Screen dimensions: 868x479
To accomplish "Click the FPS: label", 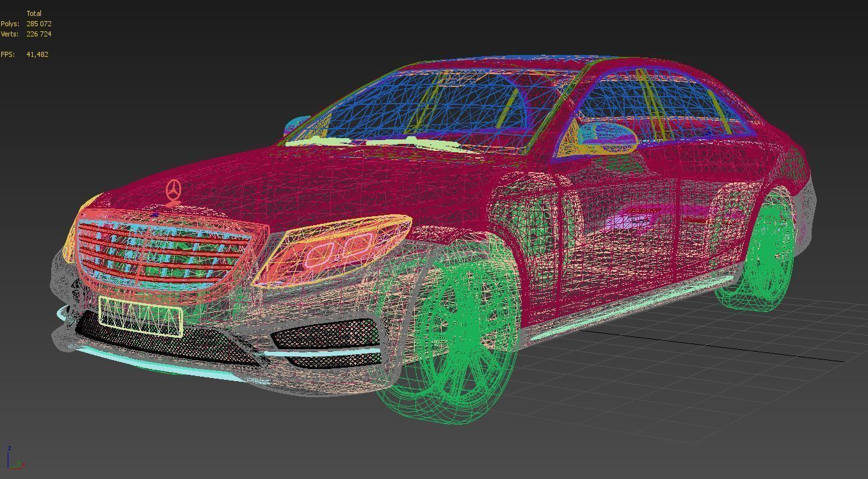I will (7, 54).
